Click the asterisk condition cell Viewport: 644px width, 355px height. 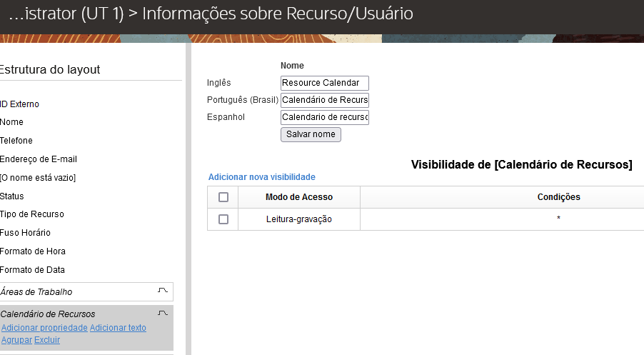pyautogui.click(x=558, y=218)
